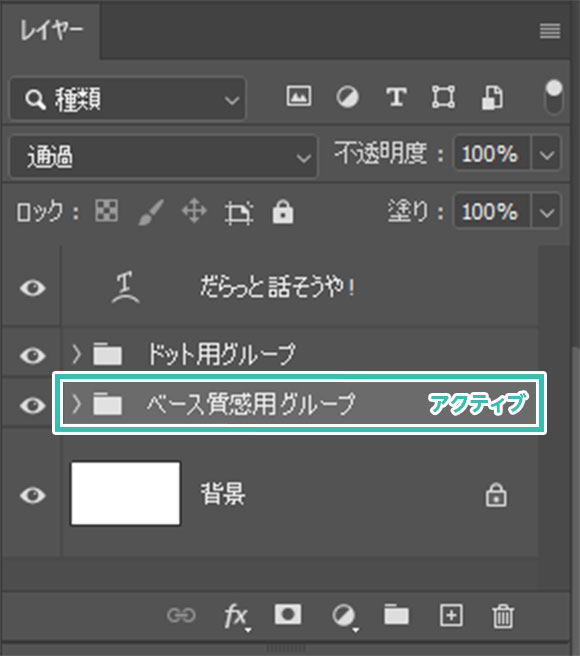This screenshot has height=656, width=580.
Task: Filter for type layers with T icon
Action: tap(396, 97)
